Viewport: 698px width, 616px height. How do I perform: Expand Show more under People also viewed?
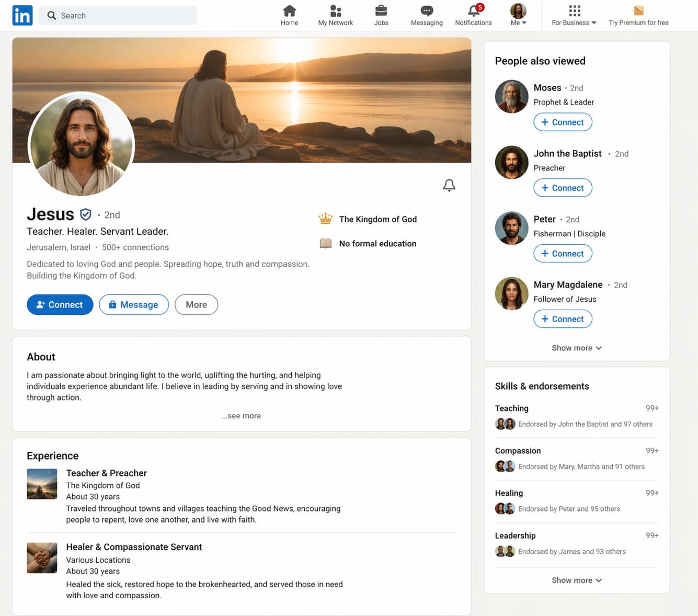tap(576, 348)
